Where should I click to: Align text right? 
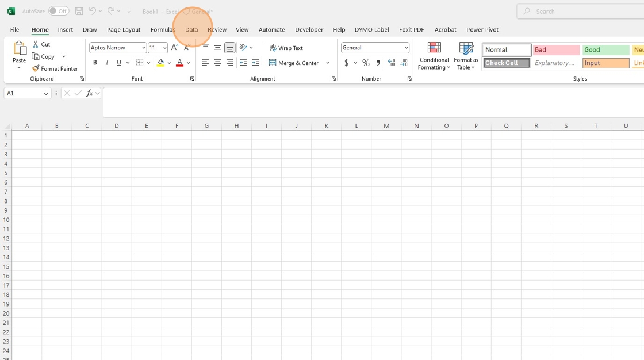(229, 63)
